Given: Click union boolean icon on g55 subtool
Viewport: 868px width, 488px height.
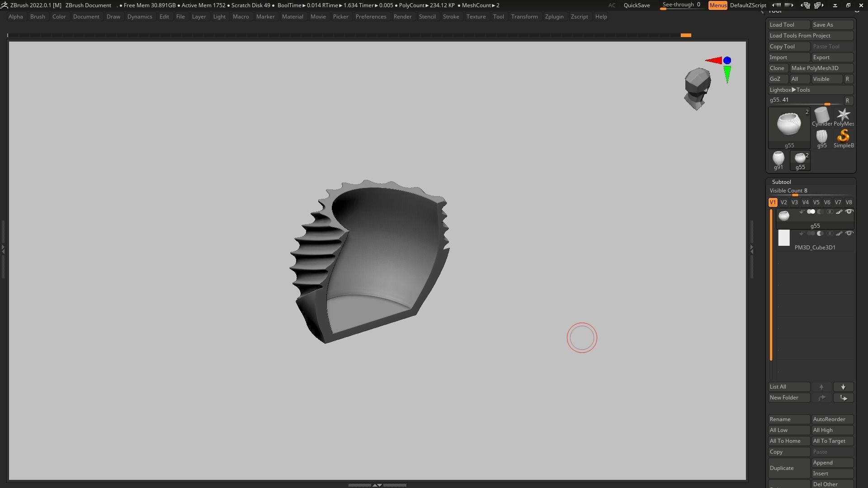Looking at the screenshot, I should [x=811, y=211].
